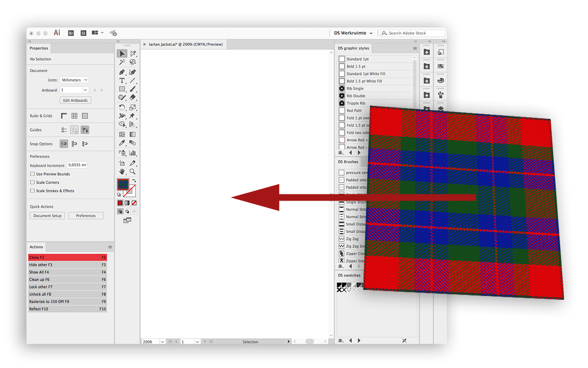The width and height of the screenshot is (588, 368).
Task: Click the Edit Artboards button
Action: click(75, 100)
